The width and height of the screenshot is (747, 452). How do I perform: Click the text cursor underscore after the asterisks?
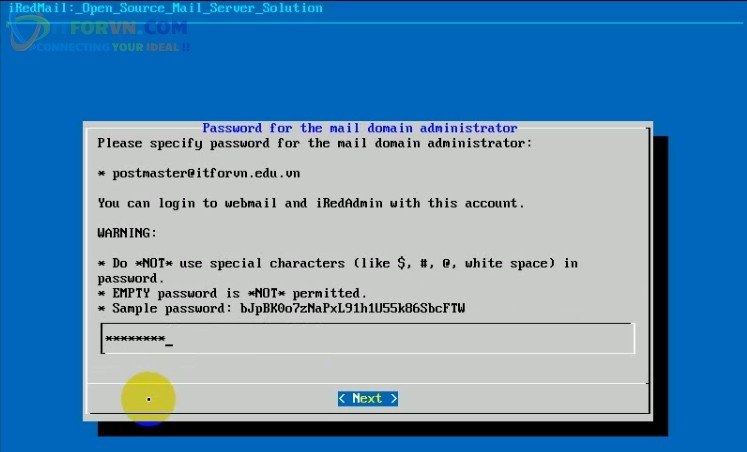[x=169, y=340]
